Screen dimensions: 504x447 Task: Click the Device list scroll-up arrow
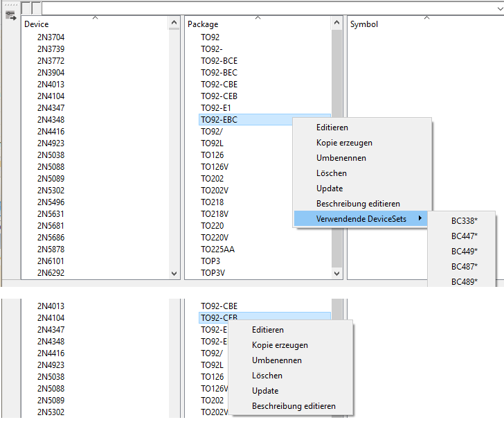174,23
